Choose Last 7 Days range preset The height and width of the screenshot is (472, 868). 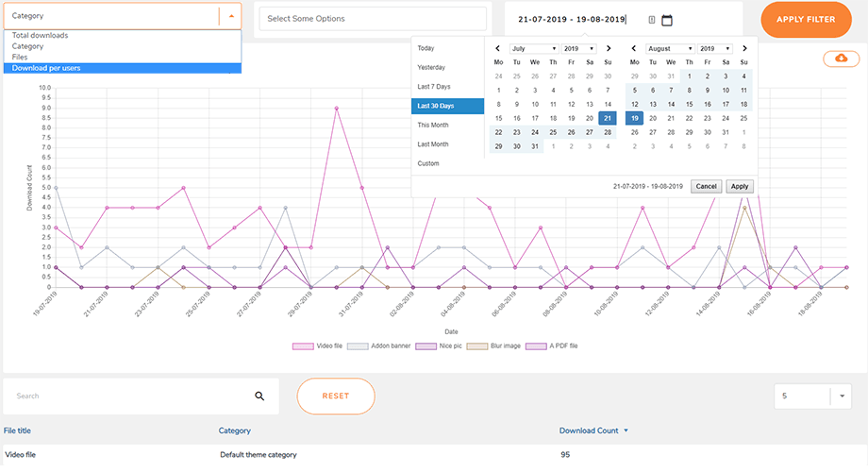[432, 87]
